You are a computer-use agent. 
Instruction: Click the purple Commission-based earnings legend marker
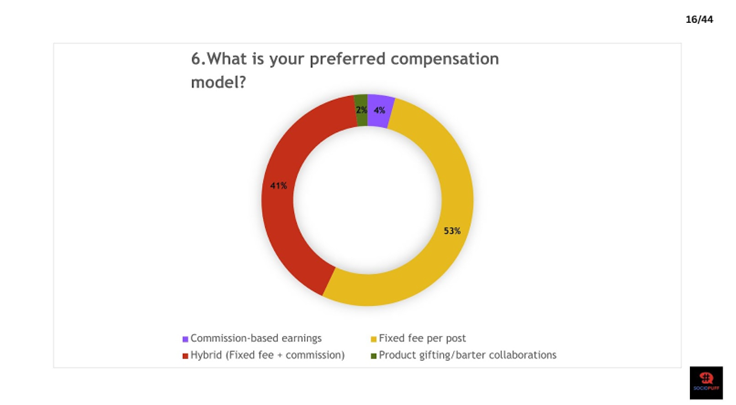point(185,339)
